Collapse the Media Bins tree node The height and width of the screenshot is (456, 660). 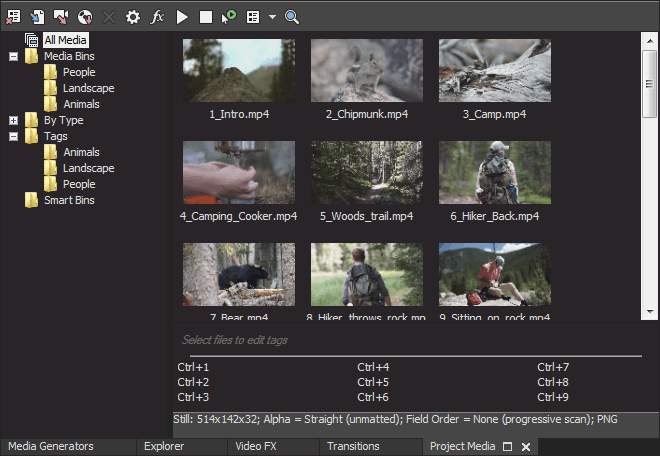point(13,56)
